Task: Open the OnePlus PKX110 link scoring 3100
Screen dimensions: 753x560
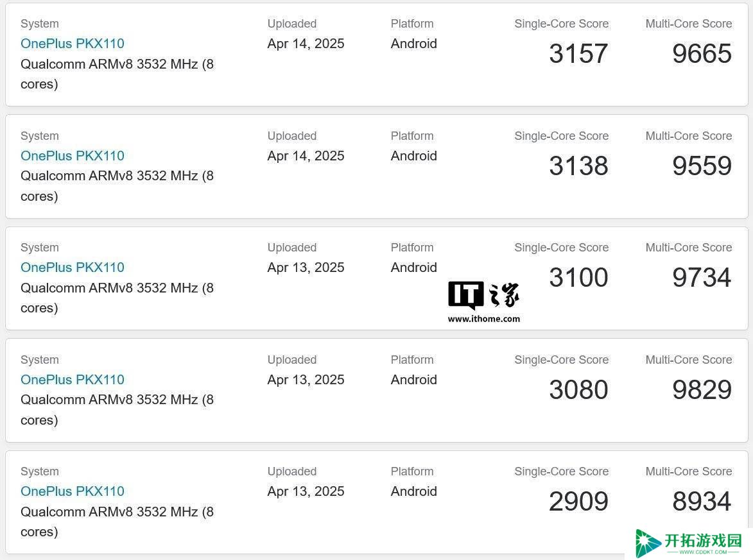Action: click(x=73, y=267)
